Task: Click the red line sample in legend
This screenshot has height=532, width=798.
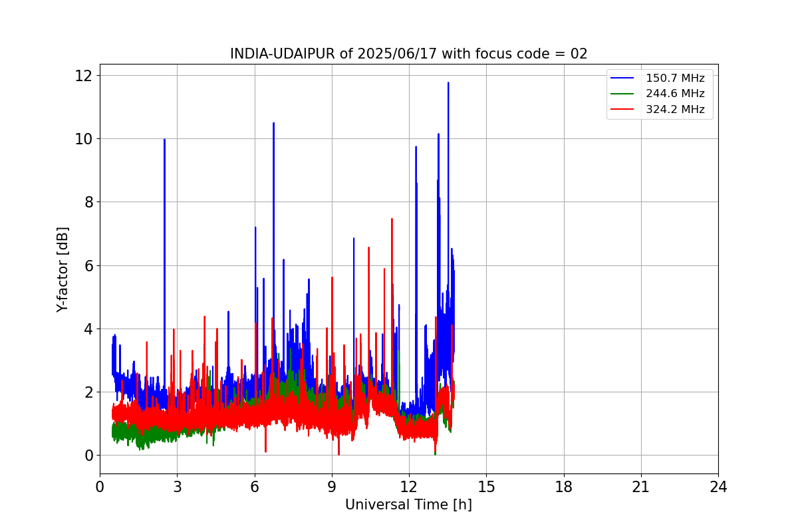Action: (622, 110)
